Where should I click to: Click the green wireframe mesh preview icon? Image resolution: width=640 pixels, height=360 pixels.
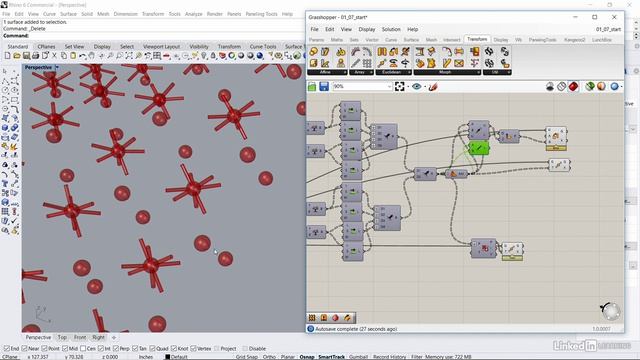(589, 87)
